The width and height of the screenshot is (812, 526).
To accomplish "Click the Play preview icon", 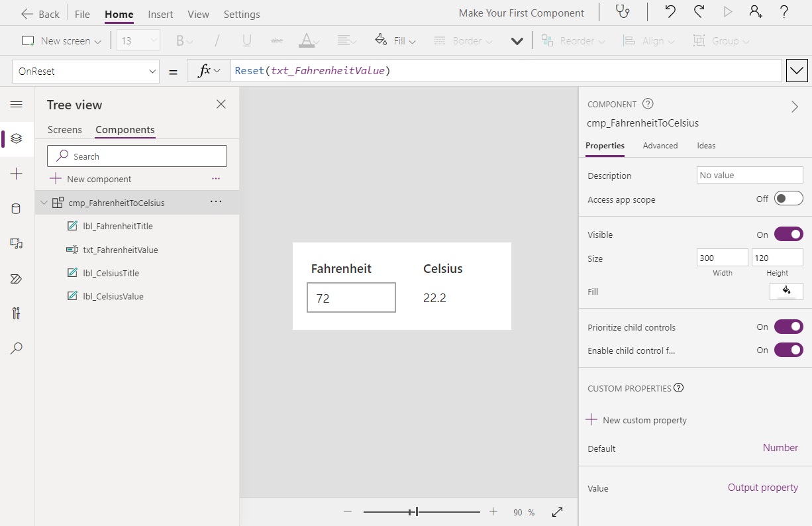I will [x=727, y=13].
